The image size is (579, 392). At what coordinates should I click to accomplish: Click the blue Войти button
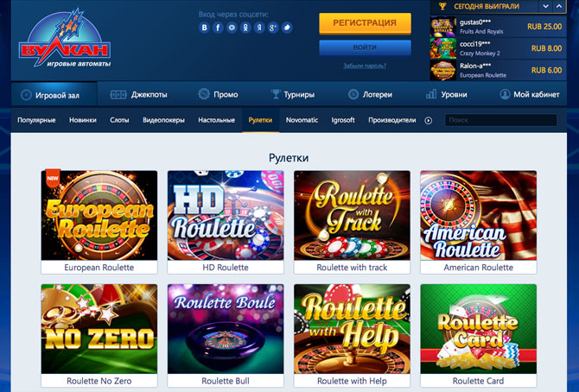click(365, 47)
